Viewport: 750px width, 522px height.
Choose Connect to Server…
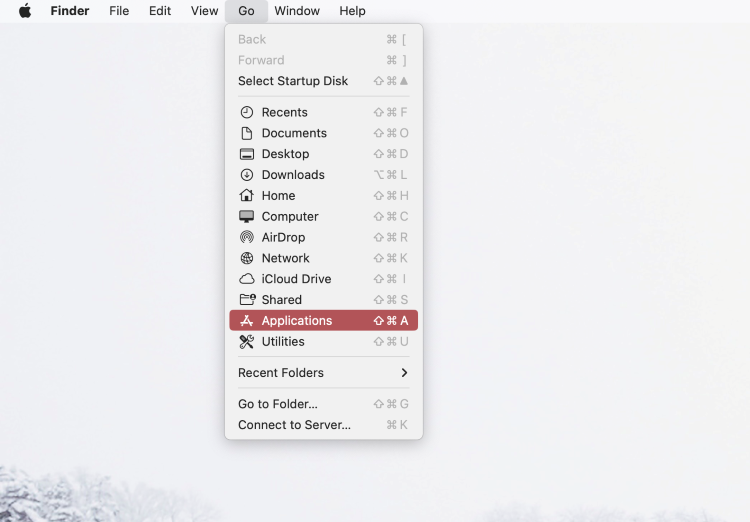click(324, 425)
